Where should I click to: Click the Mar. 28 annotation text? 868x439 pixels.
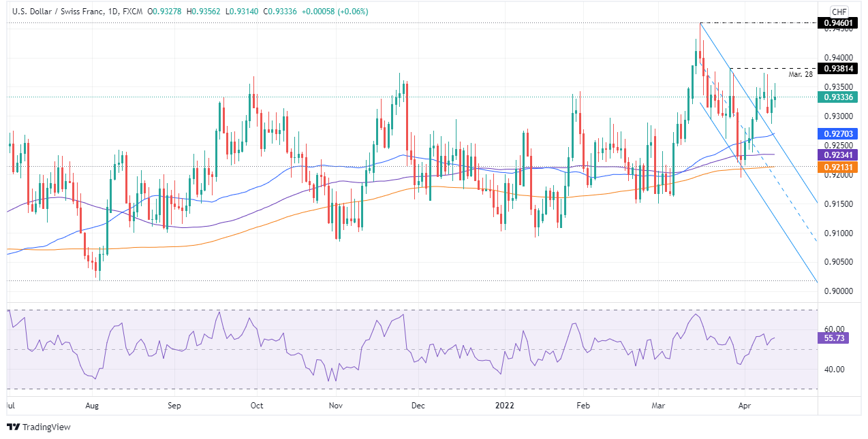pos(801,74)
